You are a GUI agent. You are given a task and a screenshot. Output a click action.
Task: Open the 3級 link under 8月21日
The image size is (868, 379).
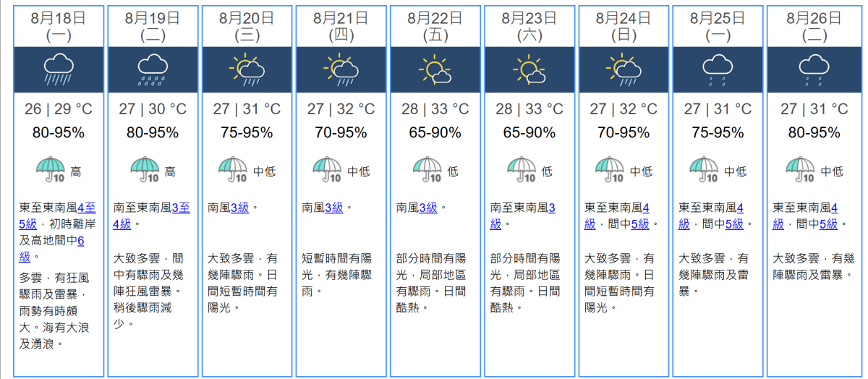click(x=333, y=208)
